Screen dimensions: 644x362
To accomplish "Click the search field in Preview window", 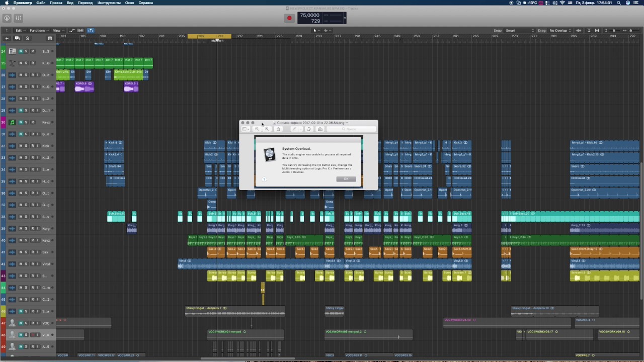I will point(351,129).
